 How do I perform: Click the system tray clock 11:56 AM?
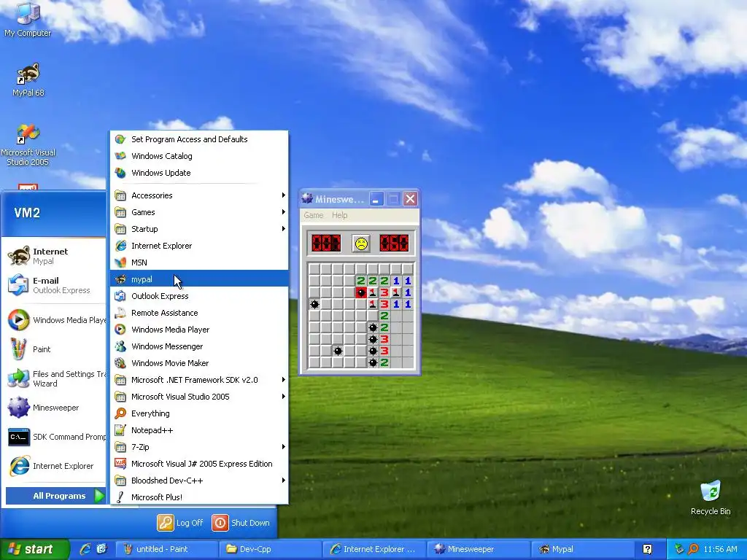720,549
